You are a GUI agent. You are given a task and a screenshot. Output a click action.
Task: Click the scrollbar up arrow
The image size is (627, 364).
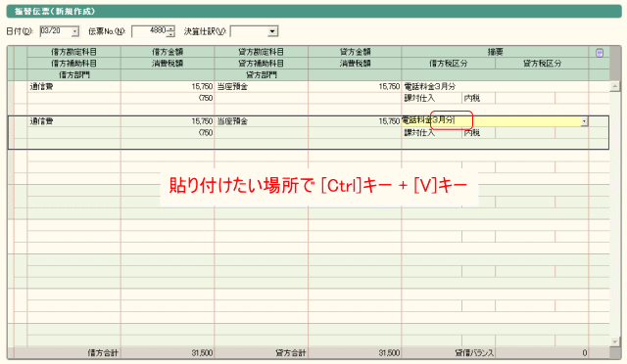tap(614, 86)
